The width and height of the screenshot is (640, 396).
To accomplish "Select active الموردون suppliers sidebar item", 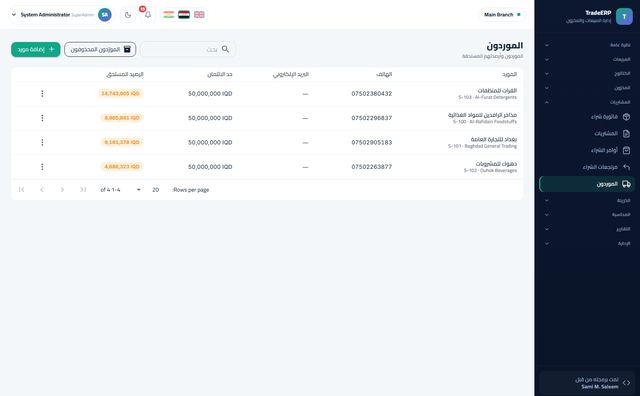I will pyautogui.click(x=587, y=184).
